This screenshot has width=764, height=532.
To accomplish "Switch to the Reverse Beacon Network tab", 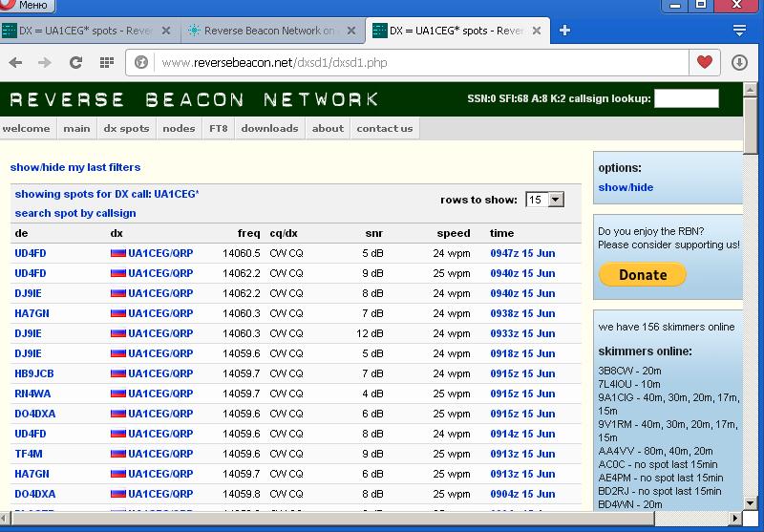I will 268,31.
